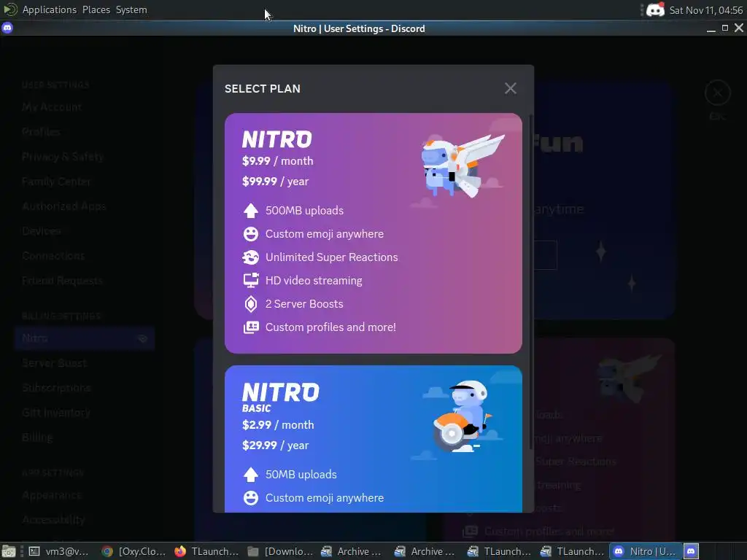The height and width of the screenshot is (560, 747).
Task: Switch to the [Downlo... folder window in the taskbar
Action: [280, 551]
